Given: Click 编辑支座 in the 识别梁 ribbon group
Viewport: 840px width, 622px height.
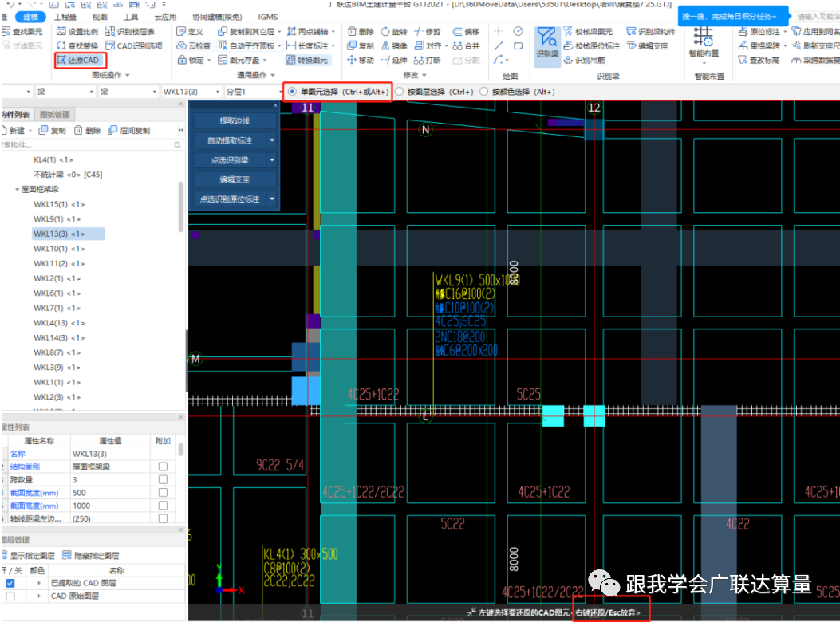Looking at the screenshot, I should tap(647, 45).
